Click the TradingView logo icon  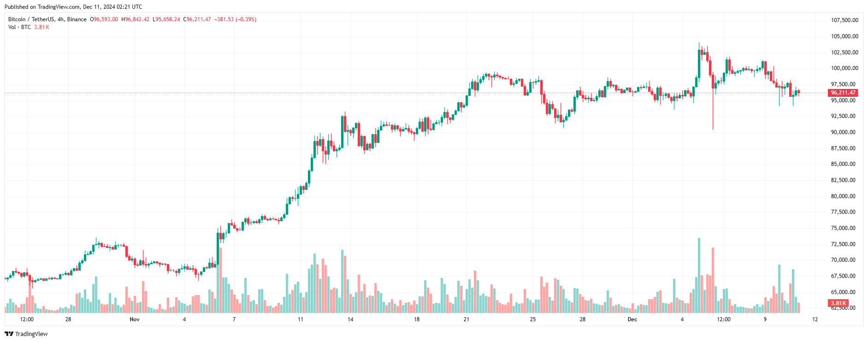(x=9, y=334)
